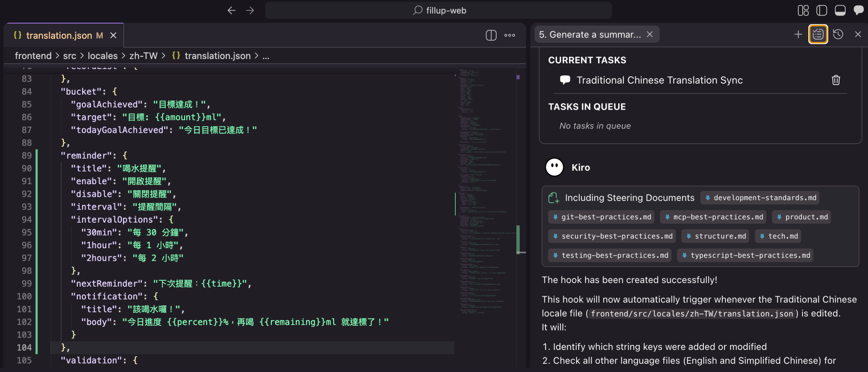This screenshot has width=868, height=372.
Task: Switch to the translation.json tab
Action: coord(60,35)
